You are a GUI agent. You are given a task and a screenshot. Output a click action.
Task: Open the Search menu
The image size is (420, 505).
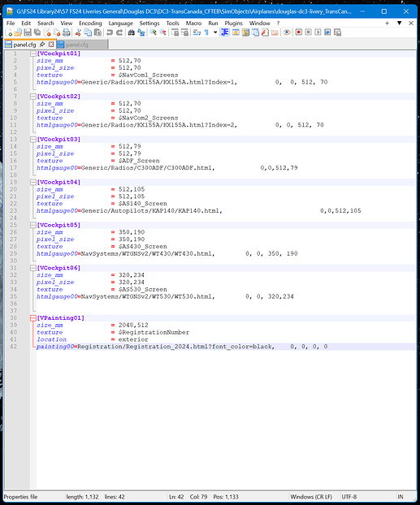[45, 24]
